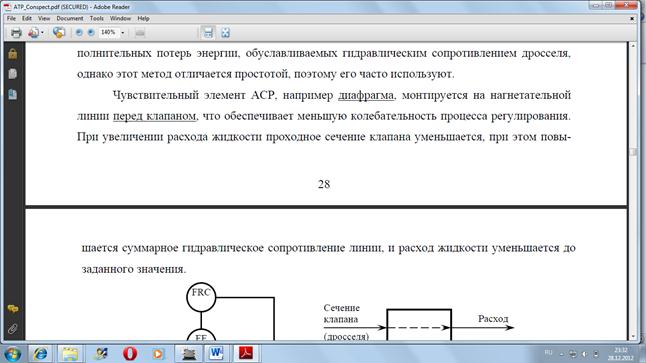The width and height of the screenshot is (646, 363).
Task: Open Internet Explorer from taskbar
Action: [x=40, y=354]
